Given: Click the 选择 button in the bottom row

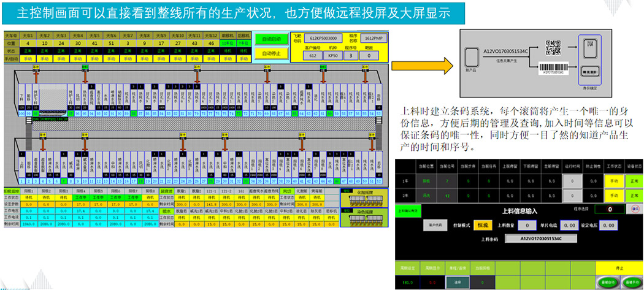Looking at the screenshot, I should (457, 283).
